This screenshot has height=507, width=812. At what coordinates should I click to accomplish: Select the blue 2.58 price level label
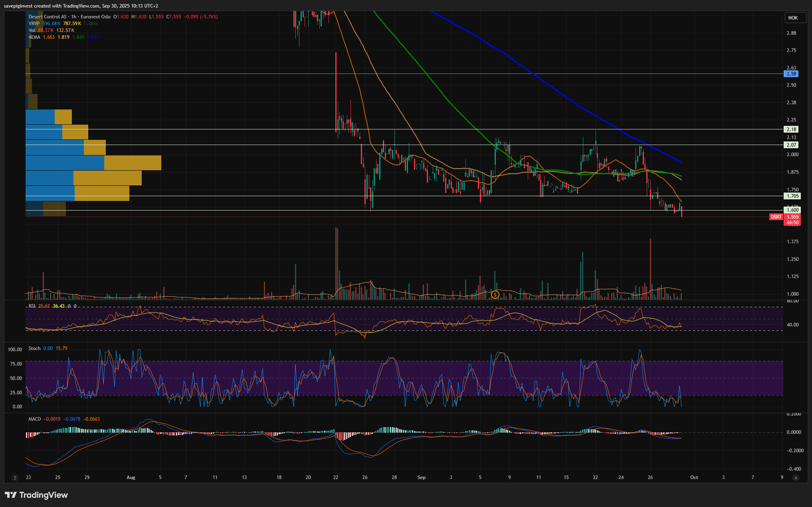point(791,74)
